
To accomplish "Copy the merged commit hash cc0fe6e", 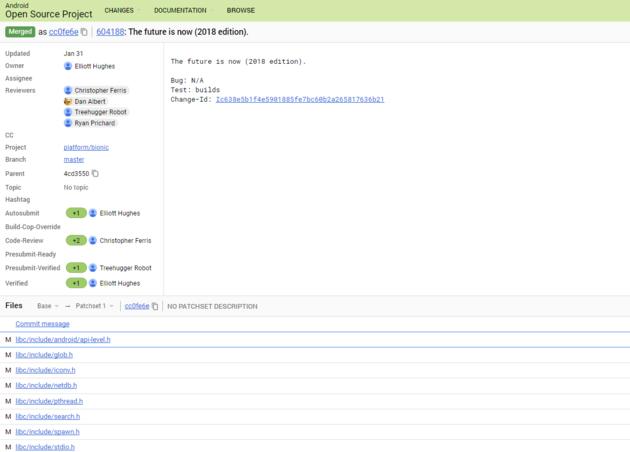I will tap(85, 32).
